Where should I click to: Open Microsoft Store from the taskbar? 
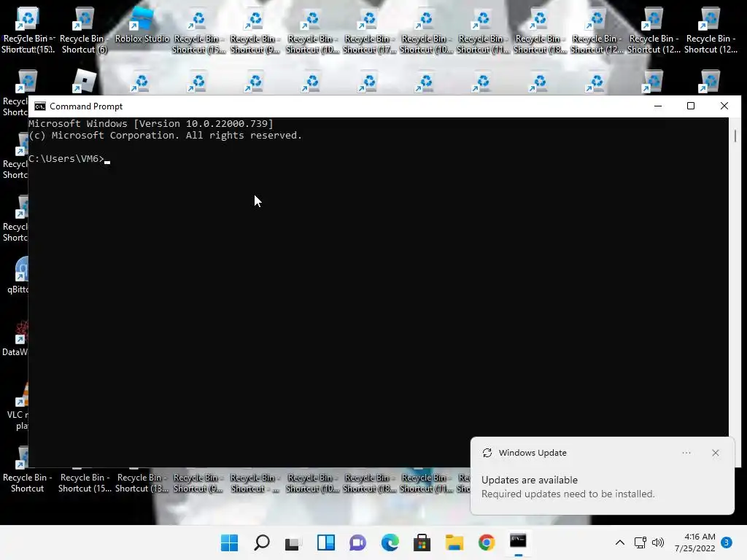[422, 542]
